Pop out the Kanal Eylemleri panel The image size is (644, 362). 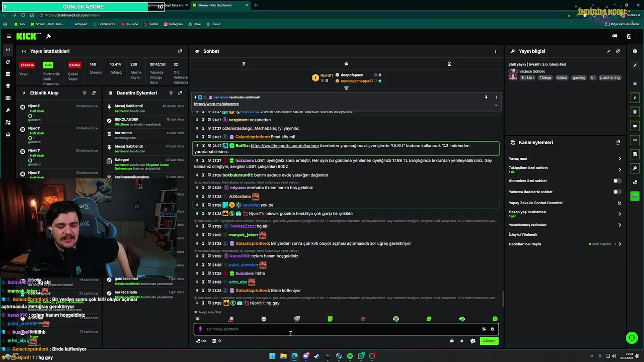click(x=618, y=143)
